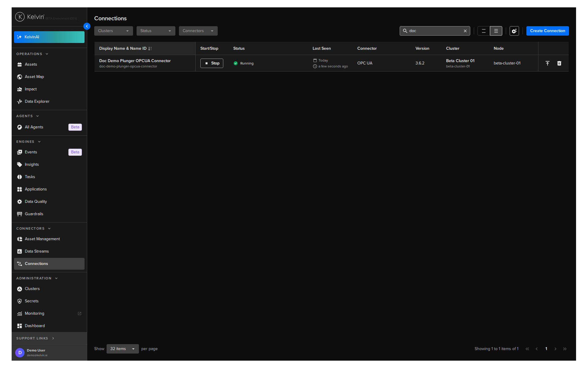Open the KelvinAI assistant
The width and height of the screenshot is (588, 368).
pos(49,37)
